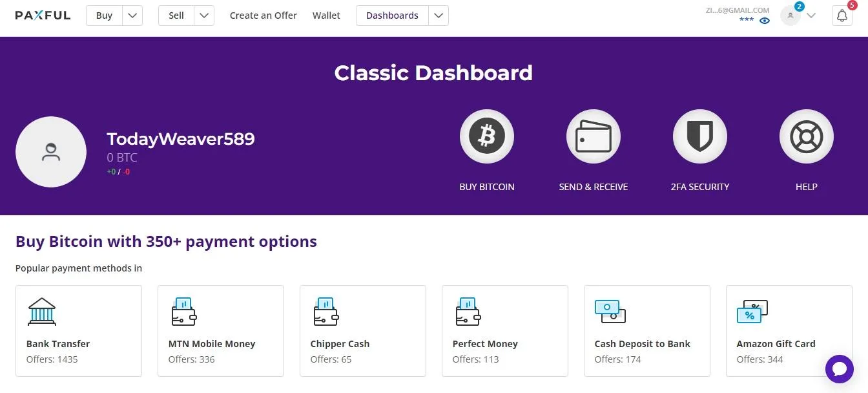The width and height of the screenshot is (868, 393).
Task: Click the Paxful logo
Action: (43, 16)
